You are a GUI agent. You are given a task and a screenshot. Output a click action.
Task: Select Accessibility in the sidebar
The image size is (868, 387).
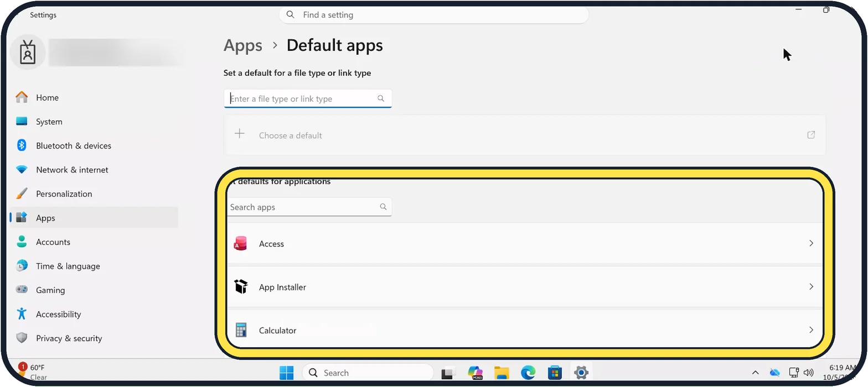click(x=94, y=314)
